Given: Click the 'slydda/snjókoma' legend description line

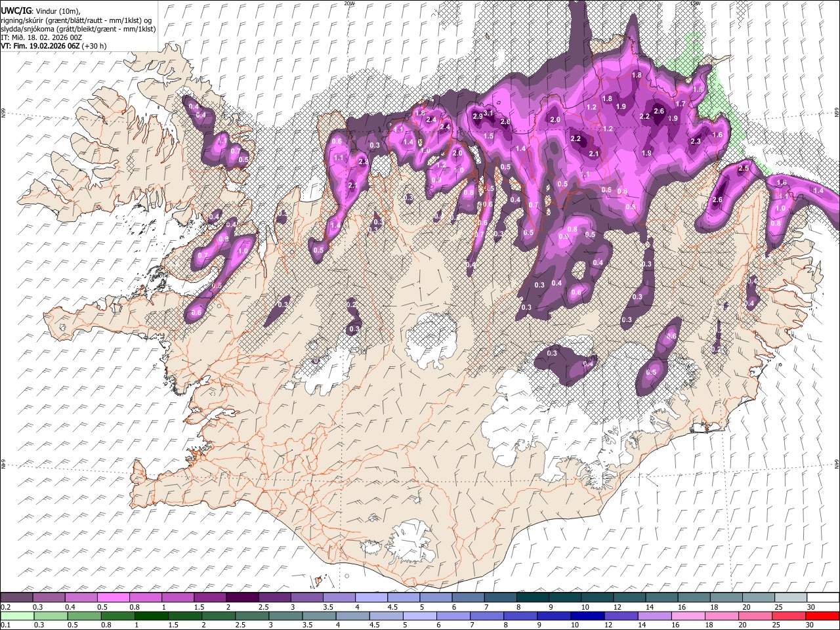Looking at the screenshot, I should 78,29.
